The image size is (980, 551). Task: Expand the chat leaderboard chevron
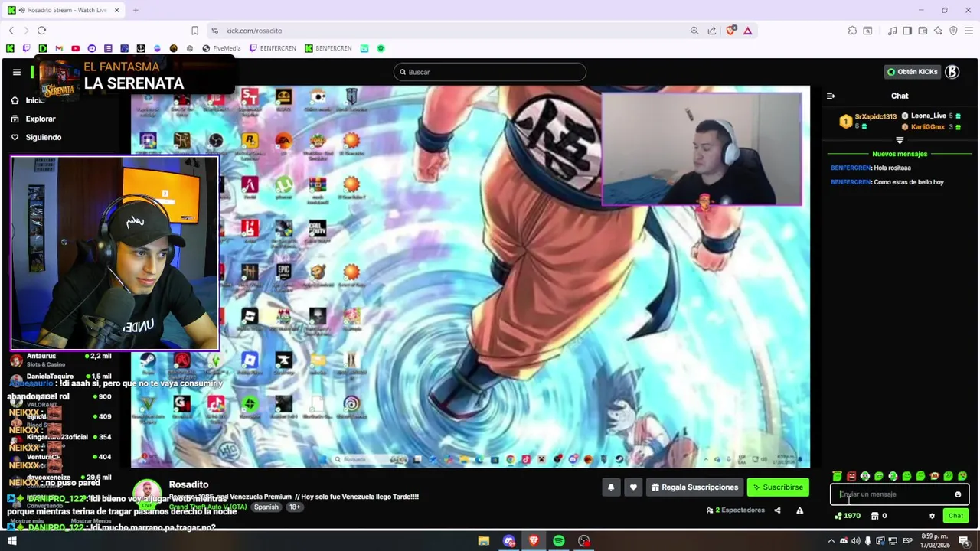(x=900, y=140)
